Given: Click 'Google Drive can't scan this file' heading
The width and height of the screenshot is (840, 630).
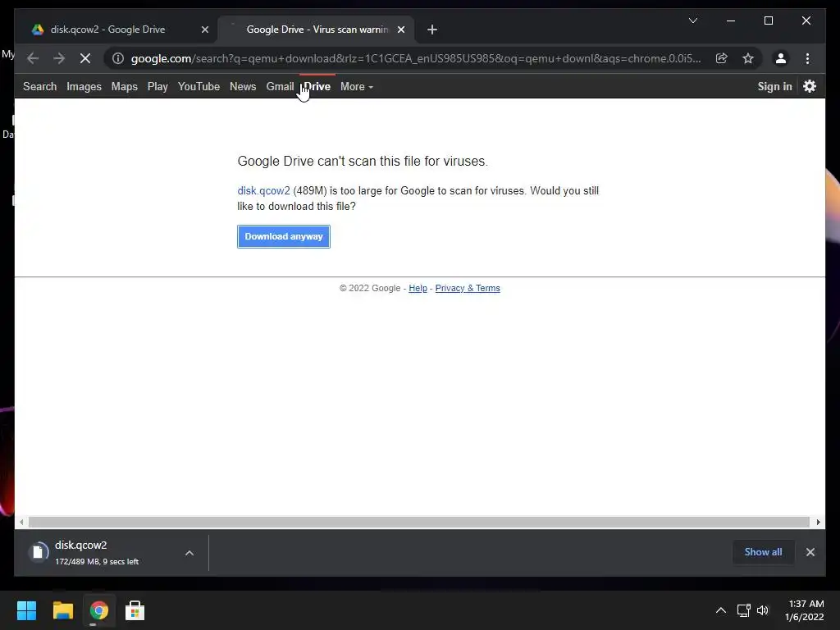Looking at the screenshot, I should pos(363,162).
